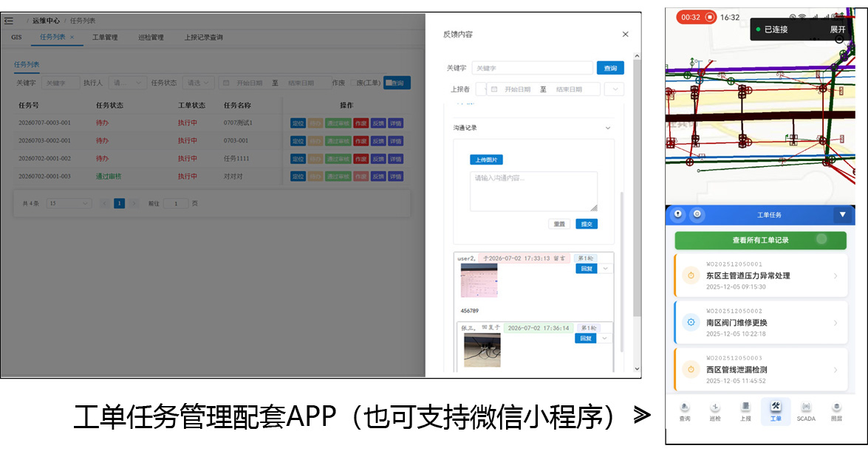
Task: Open the 工单管理 tab
Action: [105, 37]
